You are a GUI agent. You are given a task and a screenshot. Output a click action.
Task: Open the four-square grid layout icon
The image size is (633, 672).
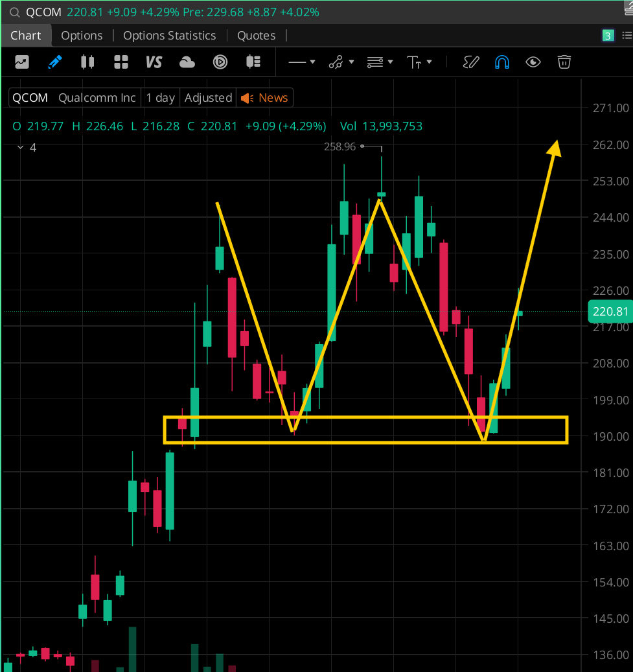[121, 62]
